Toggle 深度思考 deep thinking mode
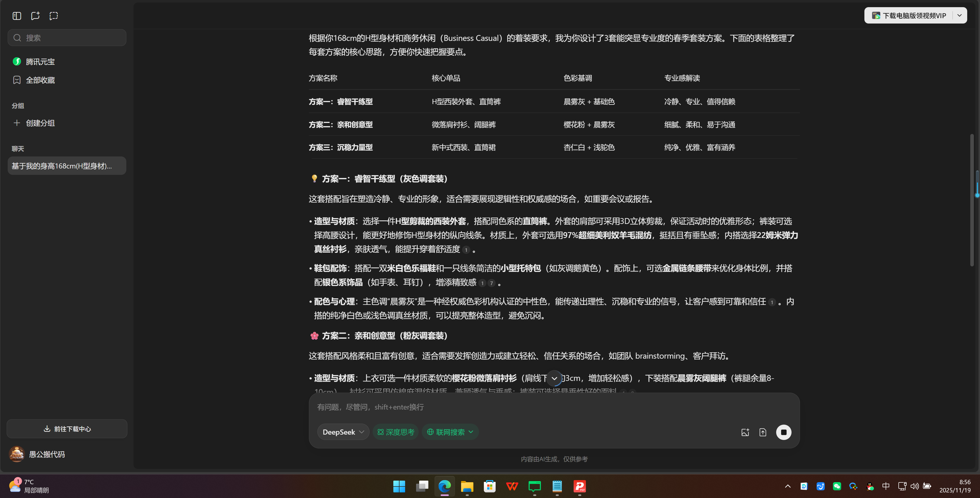980x498 pixels. pos(395,432)
